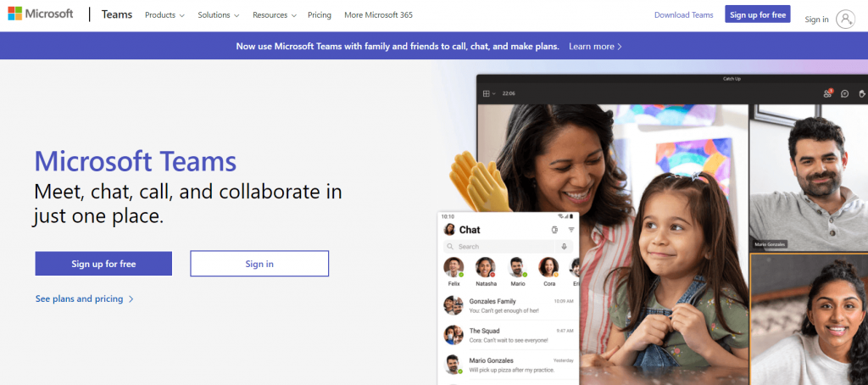
Task: Click the chat Search input field
Action: pos(498,247)
